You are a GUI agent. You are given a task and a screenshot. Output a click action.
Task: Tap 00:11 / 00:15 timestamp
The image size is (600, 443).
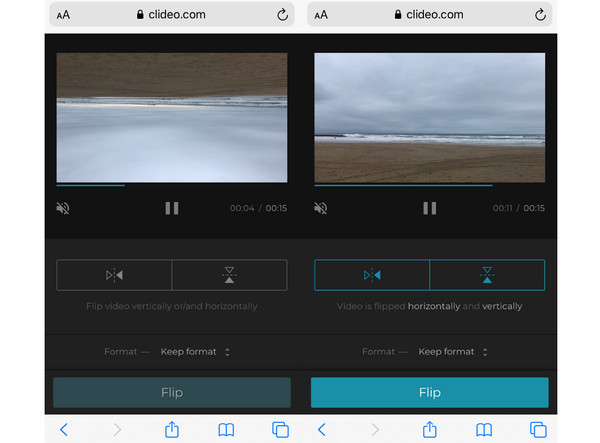pyautogui.click(x=518, y=208)
